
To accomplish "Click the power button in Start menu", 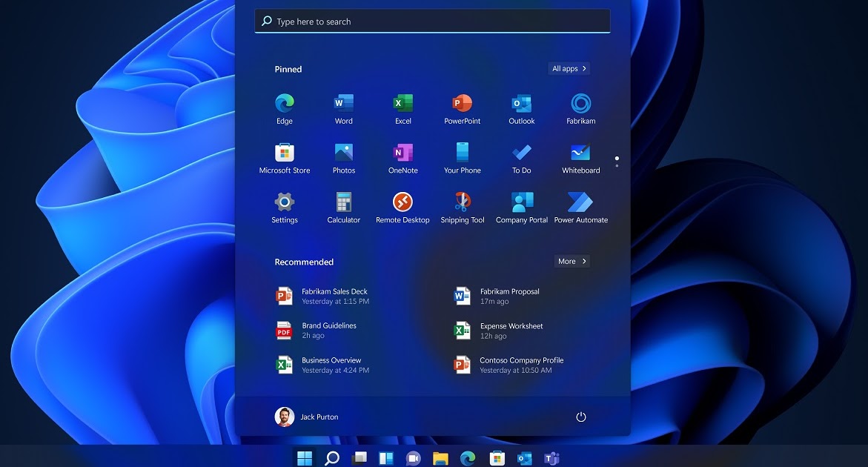I will 580,417.
